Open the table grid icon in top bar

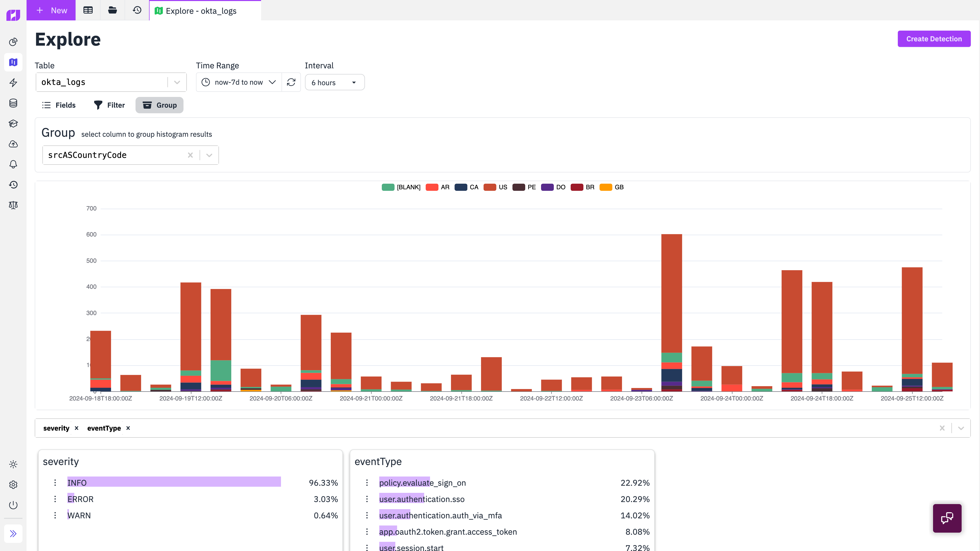tap(88, 10)
